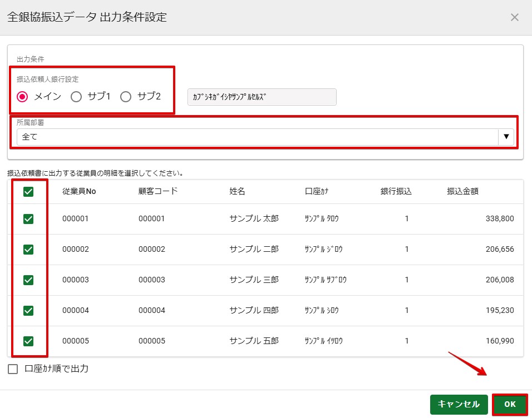
Task: Uncheck the row for employee 000002
Action: coord(28,250)
